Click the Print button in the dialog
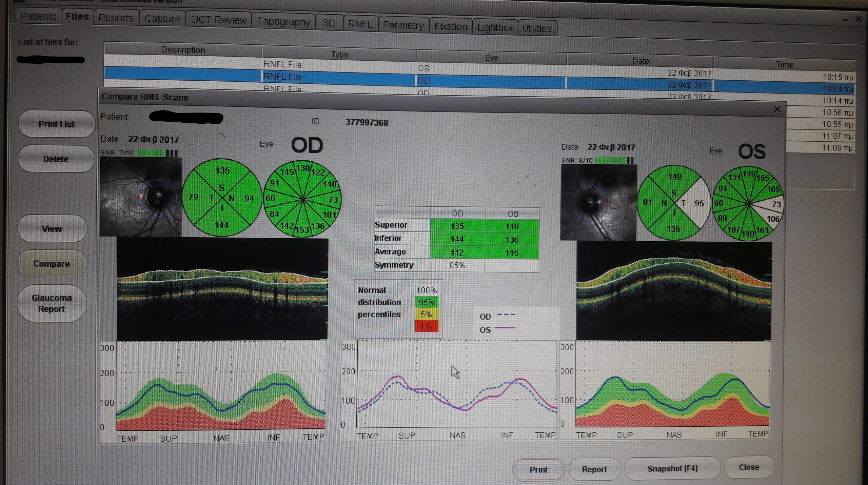868x485 pixels. (538, 469)
